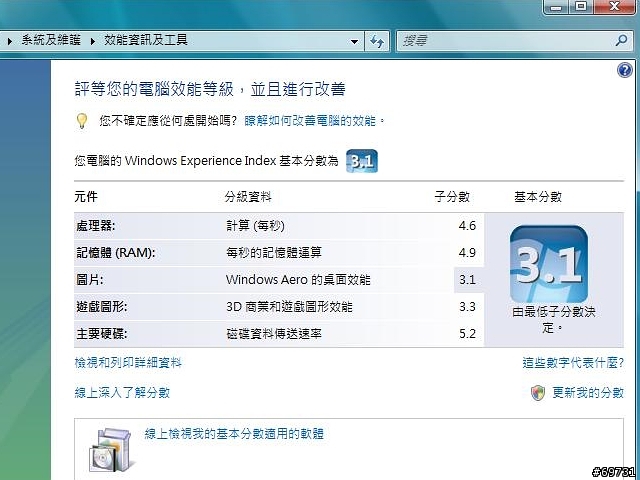640x480 pixels.
Task: Click 更新我的分數 to refresh score
Action: [588, 393]
